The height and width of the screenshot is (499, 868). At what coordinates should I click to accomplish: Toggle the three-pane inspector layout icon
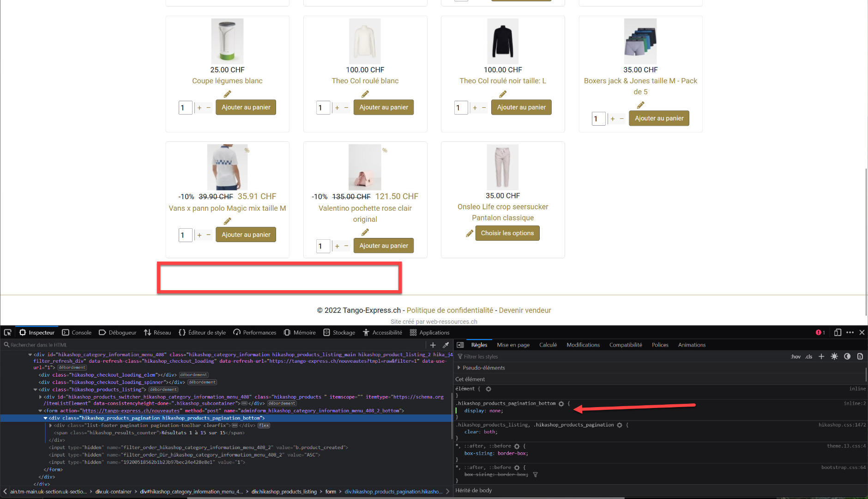point(460,345)
